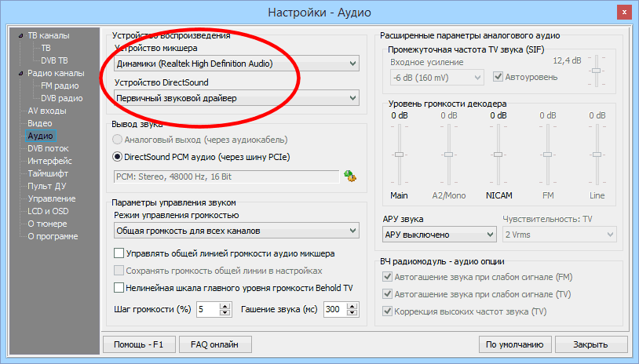Select DirectSound PCM аудио radio button
Image resolution: width=639 pixels, height=364 pixels.
[x=119, y=157]
